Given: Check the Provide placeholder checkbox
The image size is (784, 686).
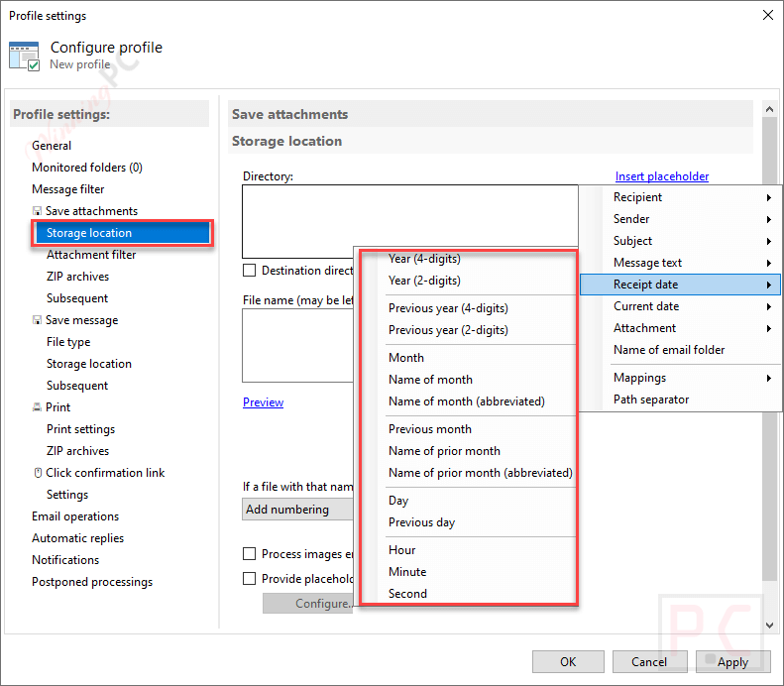Looking at the screenshot, I should tap(250, 578).
